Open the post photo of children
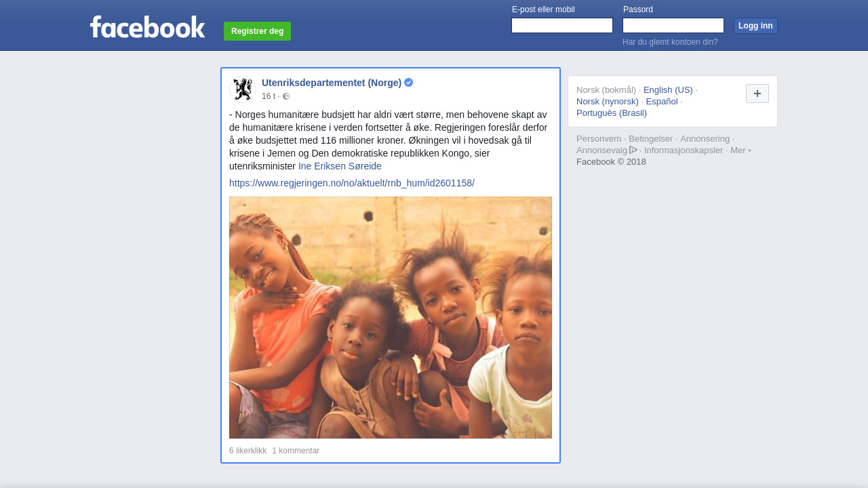Viewport: 868px width, 488px height. click(x=391, y=317)
